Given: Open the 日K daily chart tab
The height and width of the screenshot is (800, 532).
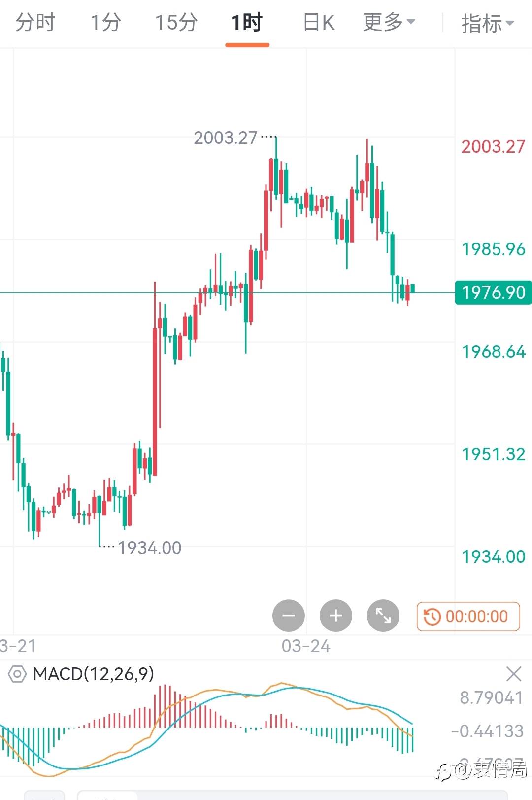Looking at the screenshot, I should 319,22.
